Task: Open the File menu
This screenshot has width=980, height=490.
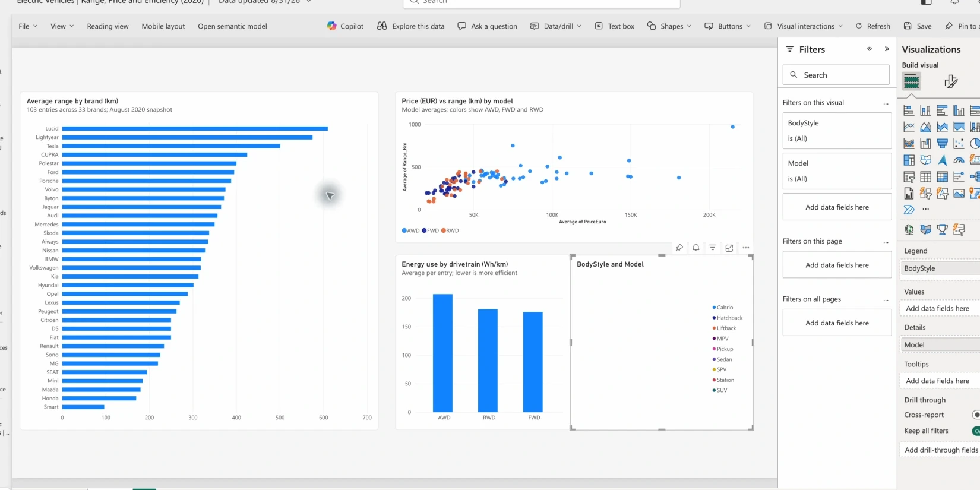Action: click(28, 26)
